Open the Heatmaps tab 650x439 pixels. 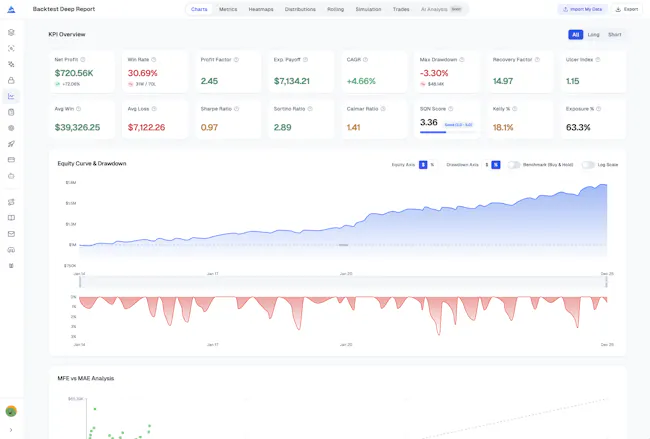261,9
